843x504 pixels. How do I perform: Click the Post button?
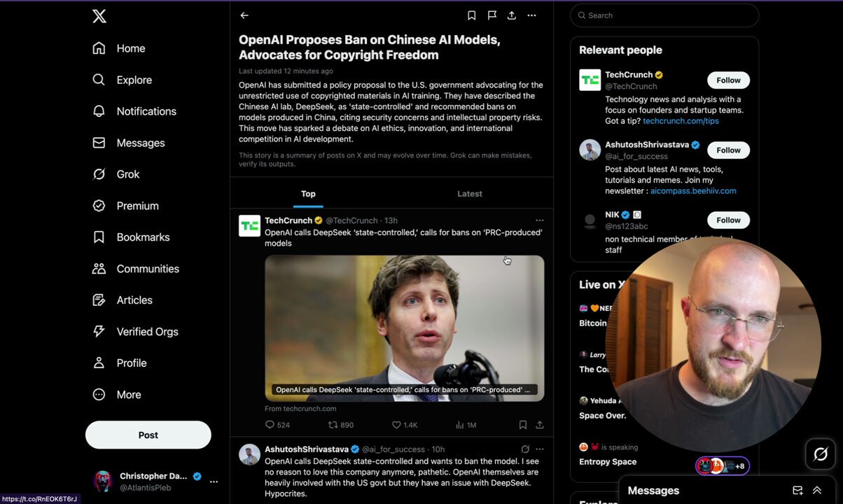coord(148,435)
